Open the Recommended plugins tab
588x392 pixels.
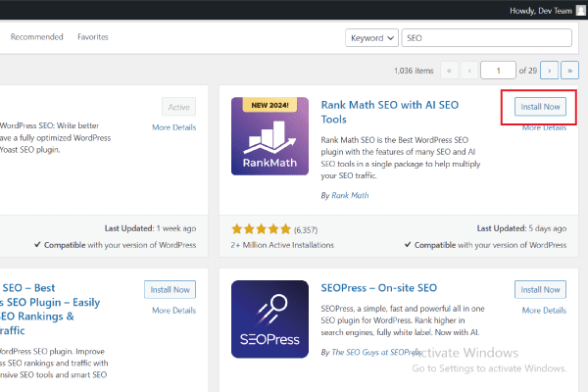point(37,37)
